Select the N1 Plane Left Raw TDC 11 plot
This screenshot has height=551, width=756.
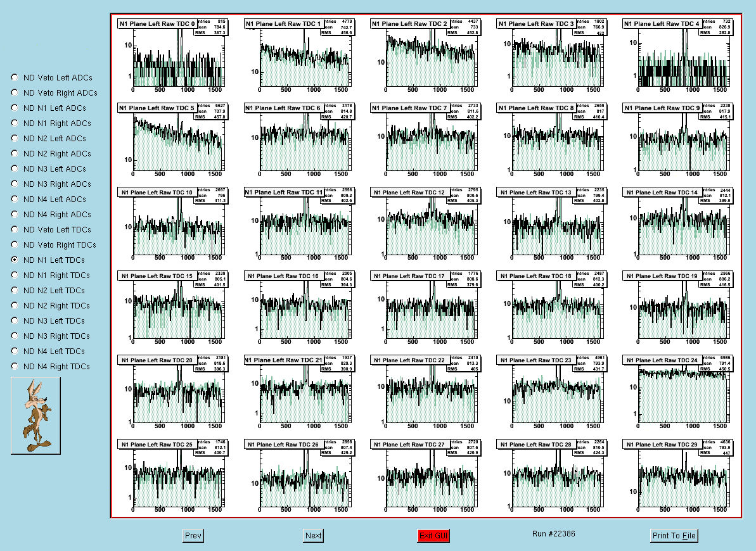tap(298, 224)
